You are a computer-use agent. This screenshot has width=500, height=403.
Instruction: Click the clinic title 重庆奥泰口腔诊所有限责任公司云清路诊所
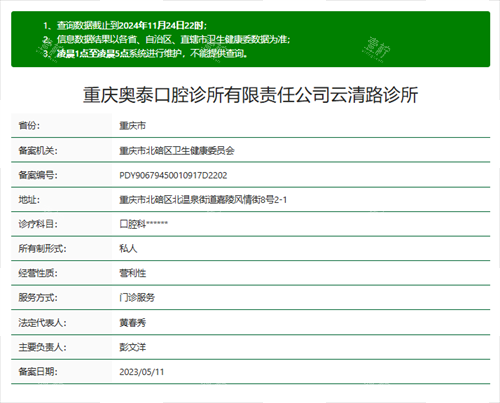pyautogui.click(x=250, y=95)
